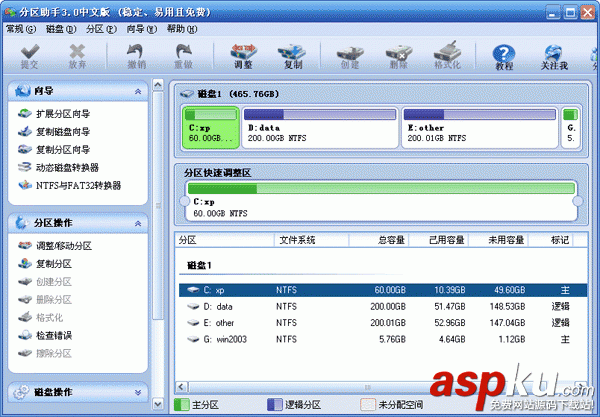Launch NTFS与FAT32转换器
The height and width of the screenshot is (417, 600).
(70, 186)
